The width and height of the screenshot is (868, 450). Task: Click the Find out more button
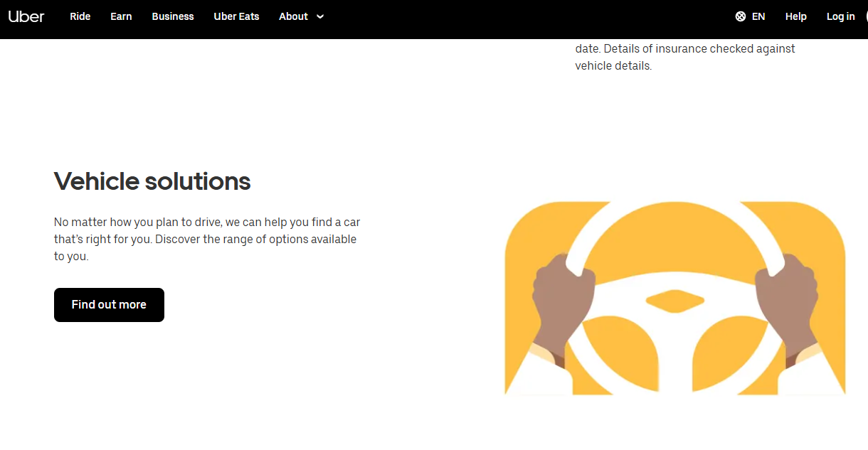pyautogui.click(x=109, y=305)
